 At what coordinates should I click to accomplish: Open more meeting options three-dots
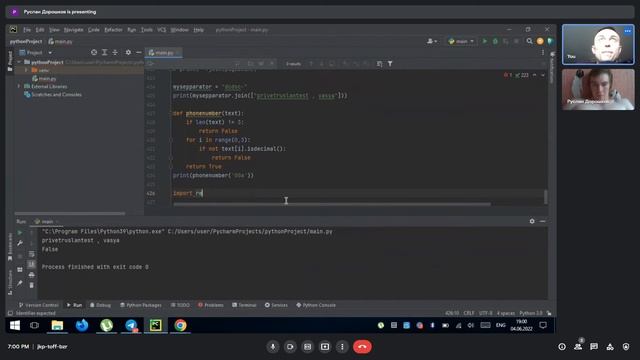pos(342,347)
